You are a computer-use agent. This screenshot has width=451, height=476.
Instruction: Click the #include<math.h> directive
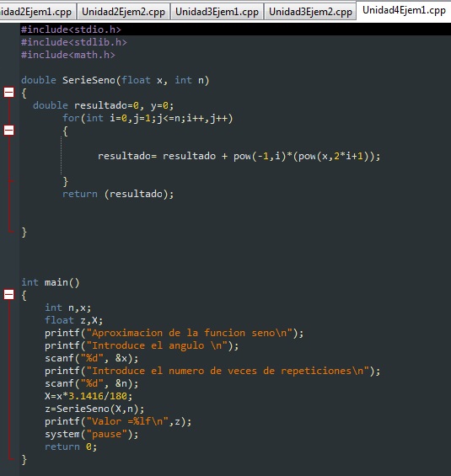pyautogui.click(x=68, y=55)
